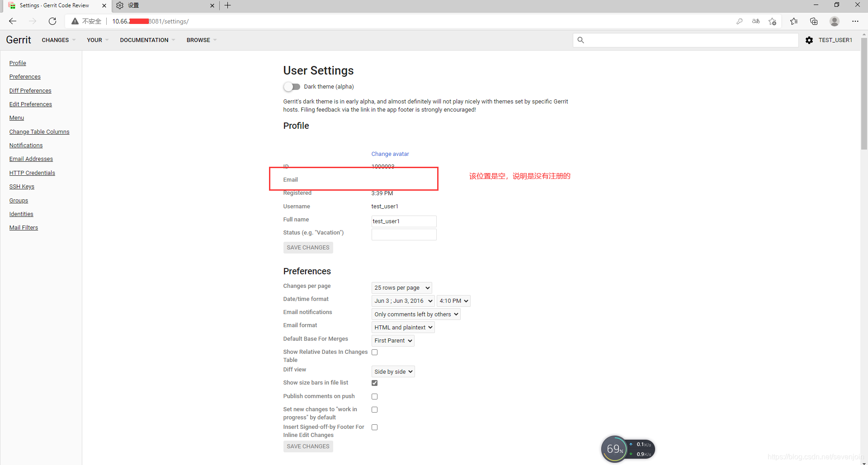868x465 pixels.
Task: Open a new browser tab with plus
Action: [228, 5]
